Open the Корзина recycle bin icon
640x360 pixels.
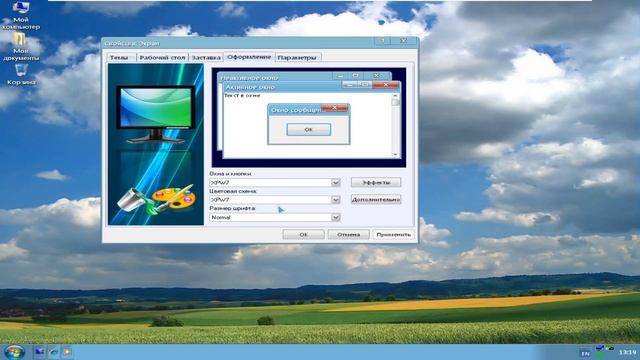click(x=21, y=74)
